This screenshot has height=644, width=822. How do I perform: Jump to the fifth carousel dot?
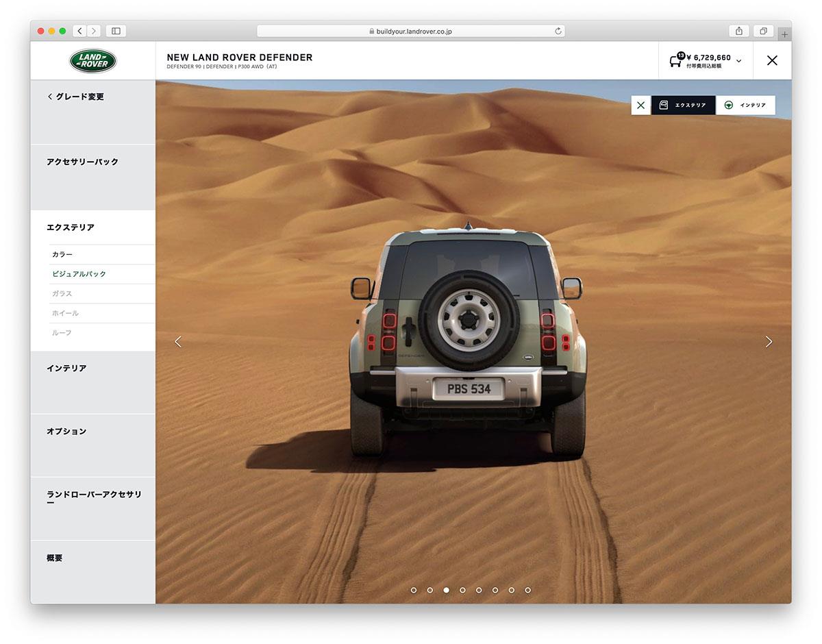tap(479, 590)
